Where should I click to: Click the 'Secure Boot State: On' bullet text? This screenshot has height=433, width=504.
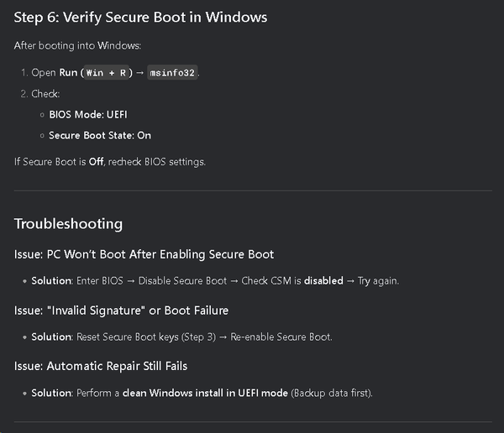(100, 136)
